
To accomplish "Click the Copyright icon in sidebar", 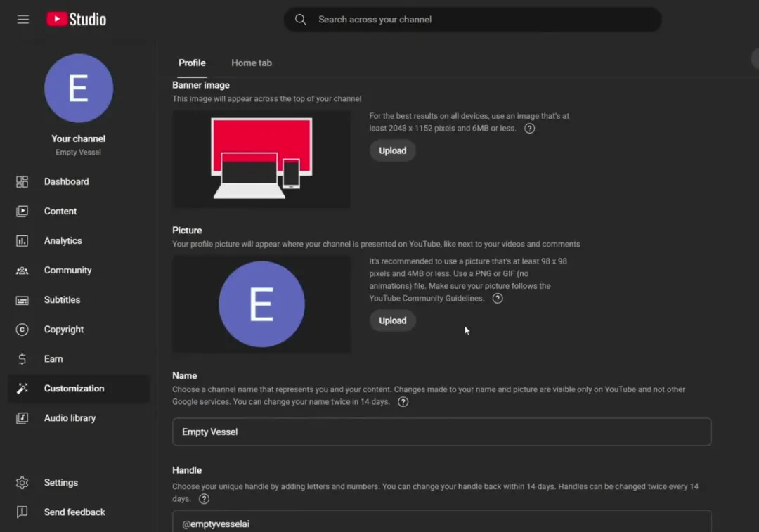I will pos(22,330).
